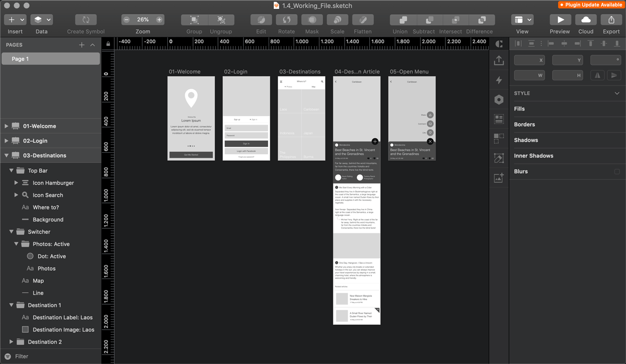Viewport: 626px width, 364px height.
Task: Click the Flatten toolbar icon
Action: tap(363, 19)
